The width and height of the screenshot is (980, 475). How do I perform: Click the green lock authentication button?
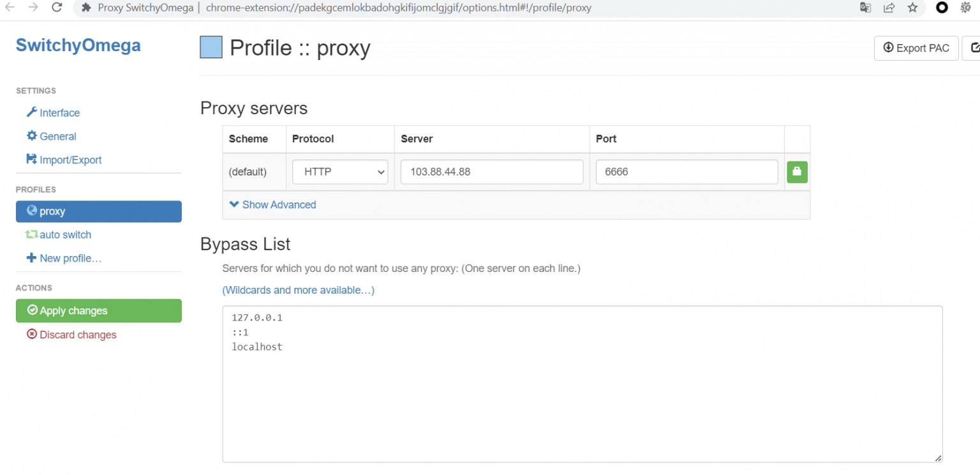point(797,172)
